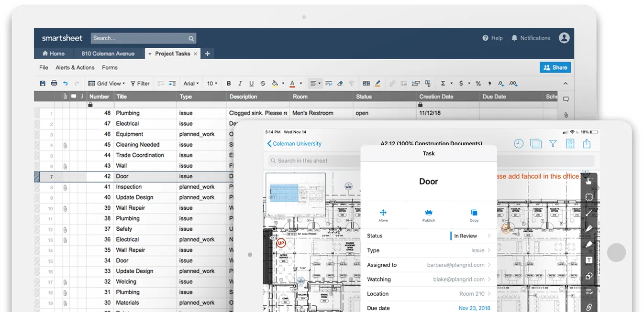
Task: Click the blue Share button
Action: [x=555, y=67]
